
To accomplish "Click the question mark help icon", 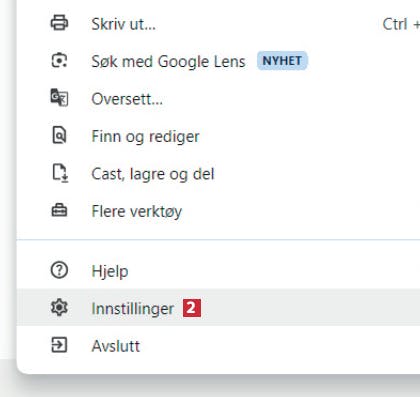I will click(59, 270).
